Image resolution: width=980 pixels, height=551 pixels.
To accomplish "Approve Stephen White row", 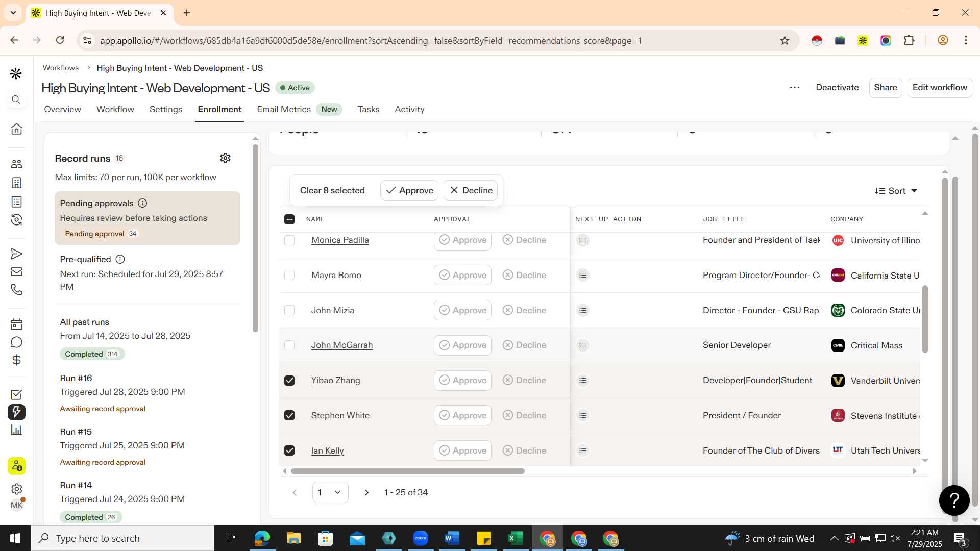I will pos(462,415).
